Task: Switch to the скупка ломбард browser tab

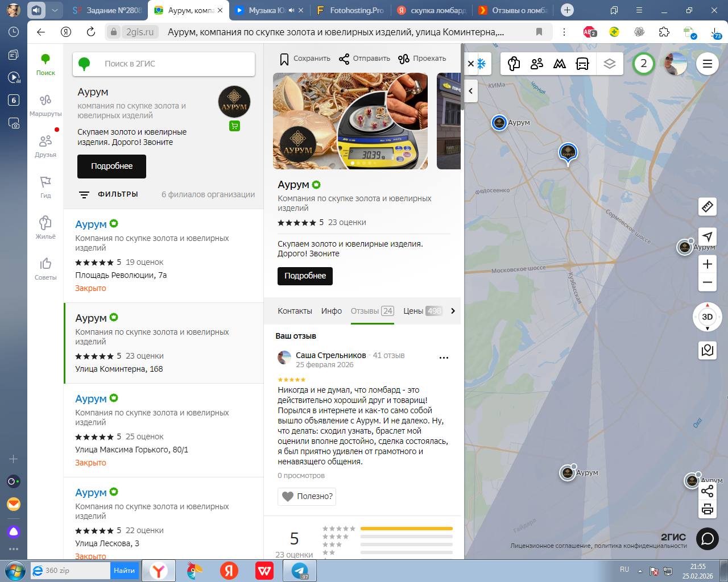Action: tap(432, 10)
